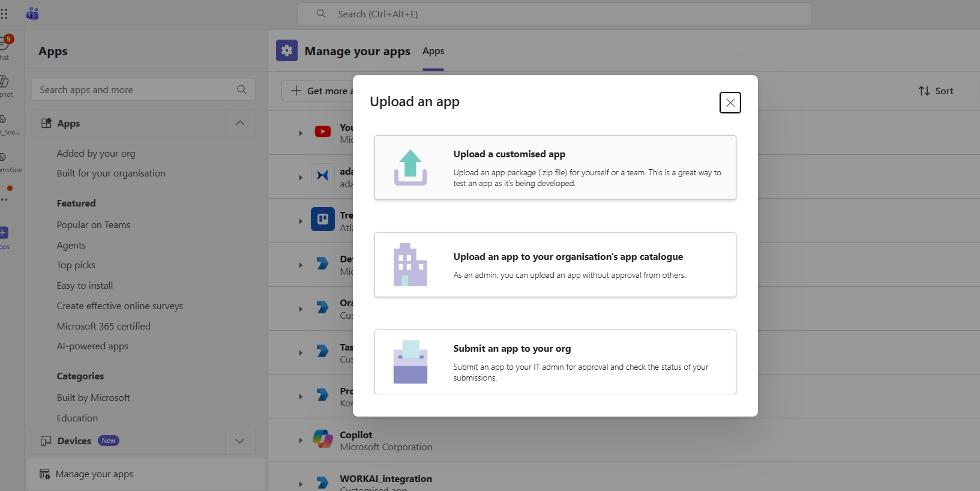Click the Manage your apps gear icon
This screenshot has height=491, width=980.
coord(287,51)
